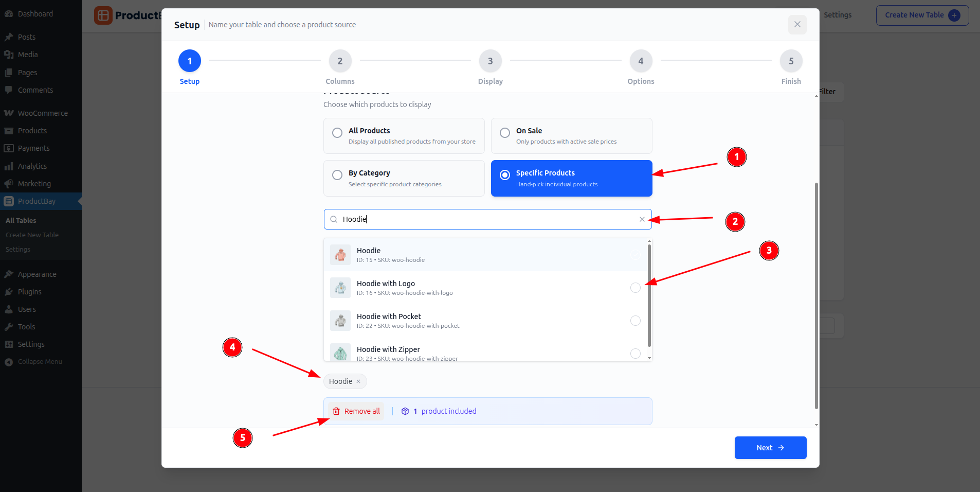
Task: Click Remove all selected products
Action: 356,411
